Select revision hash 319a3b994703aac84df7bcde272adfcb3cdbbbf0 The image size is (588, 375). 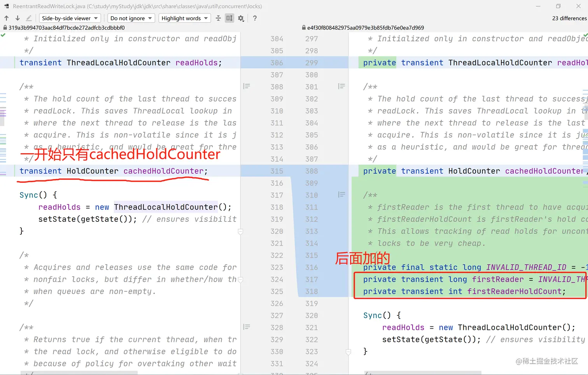click(66, 28)
